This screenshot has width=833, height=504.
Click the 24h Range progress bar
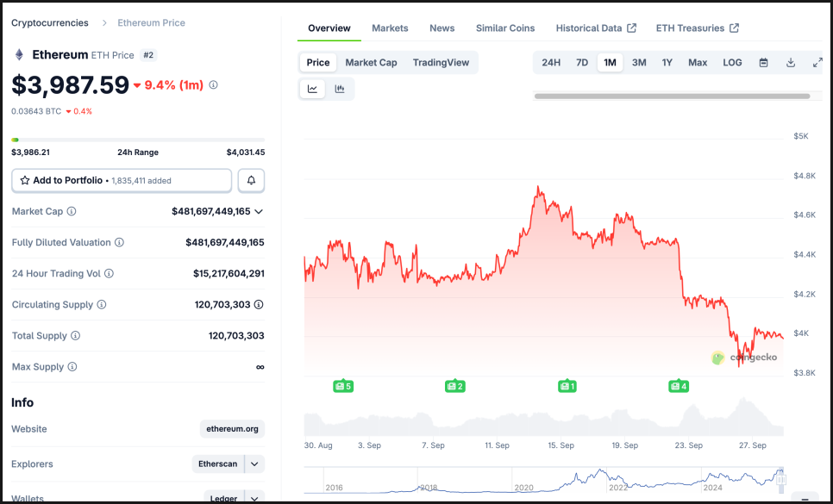coord(138,140)
